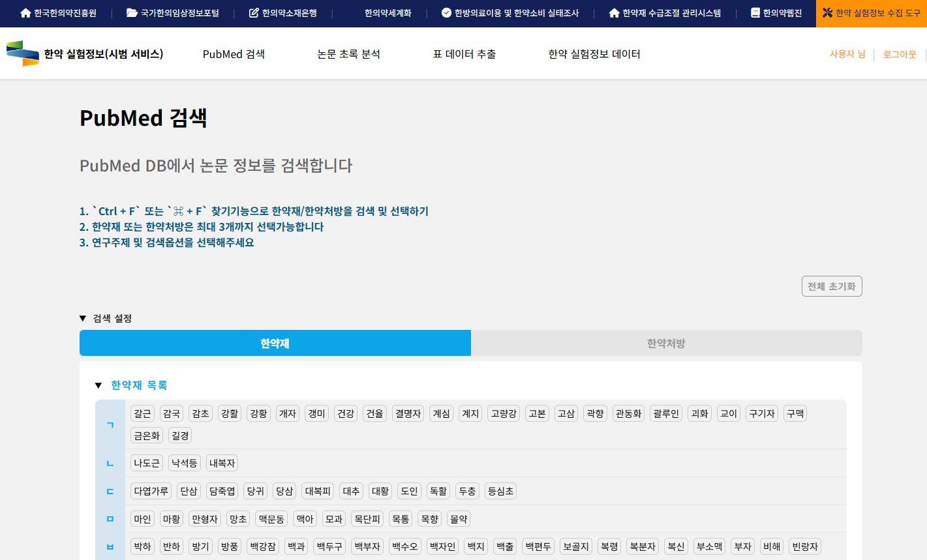927x560 pixels.
Task: Select the herb 복령
Action: tap(609, 546)
